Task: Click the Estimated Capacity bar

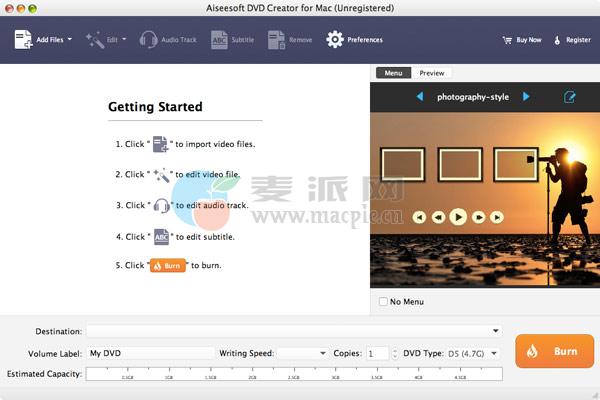Action: click(x=294, y=374)
